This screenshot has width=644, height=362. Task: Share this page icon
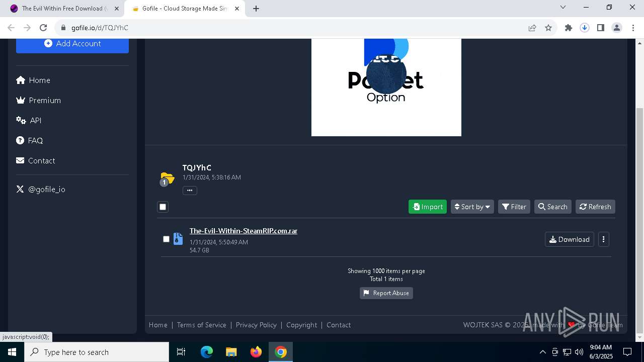coord(532,28)
